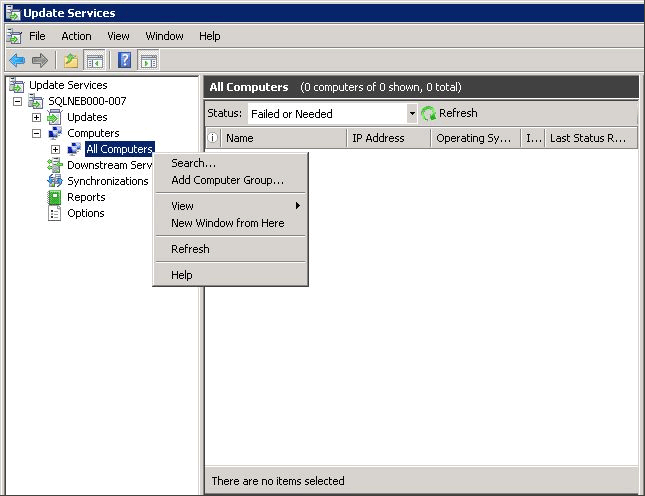Image resolution: width=645 pixels, height=496 pixels.
Task: Expand the Updates tree node
Action: [x=37, y=118]
